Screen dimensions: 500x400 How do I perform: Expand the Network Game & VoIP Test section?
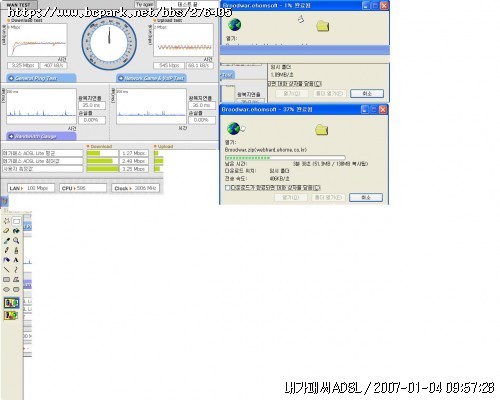[151, 78]
